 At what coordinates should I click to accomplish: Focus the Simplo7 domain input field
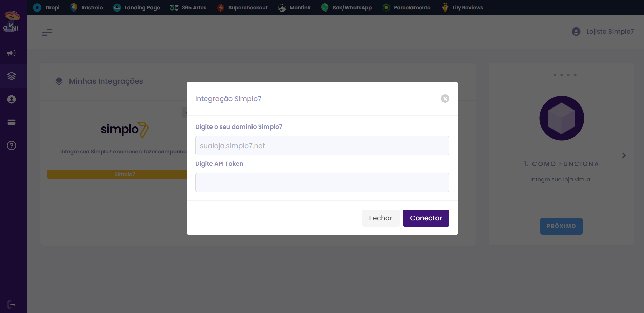point(322,145)
